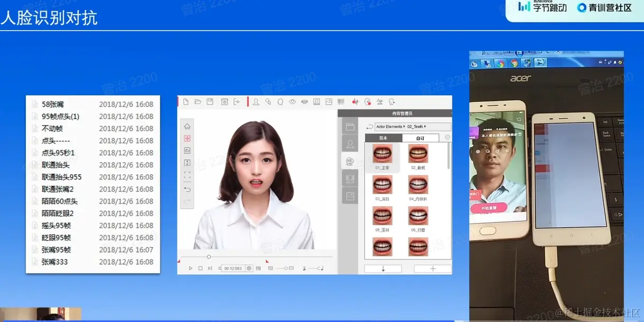The image size is (644, 322).
Task: Click the preview eye-window toolbar icon
Action: point(224,101)
